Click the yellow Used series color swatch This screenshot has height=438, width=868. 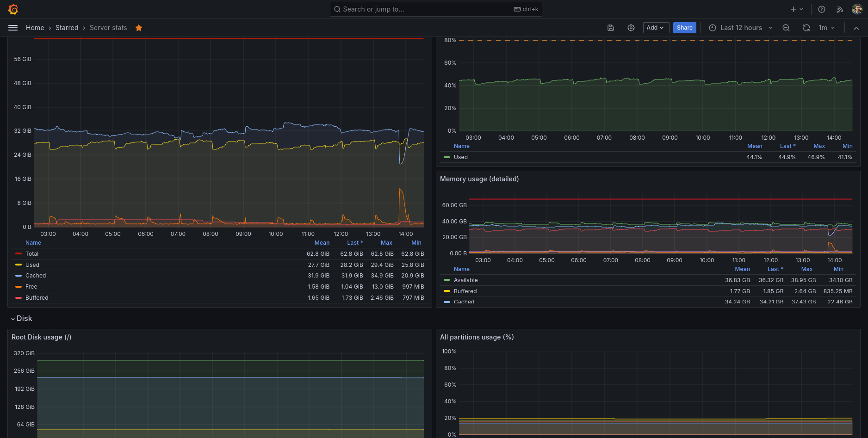pyautogui.click(x=19, y=265)
